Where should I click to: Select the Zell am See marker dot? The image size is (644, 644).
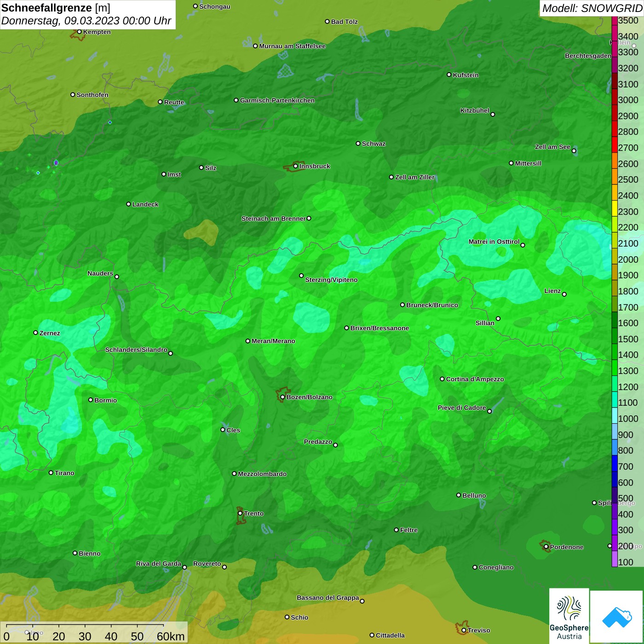574,150
